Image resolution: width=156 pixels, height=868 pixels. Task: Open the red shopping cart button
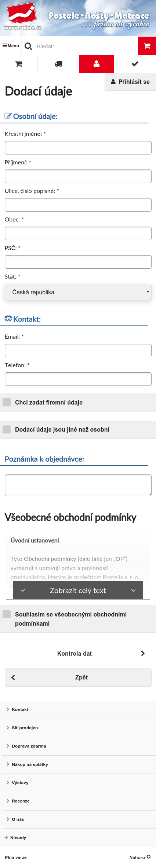click(147, 46)
